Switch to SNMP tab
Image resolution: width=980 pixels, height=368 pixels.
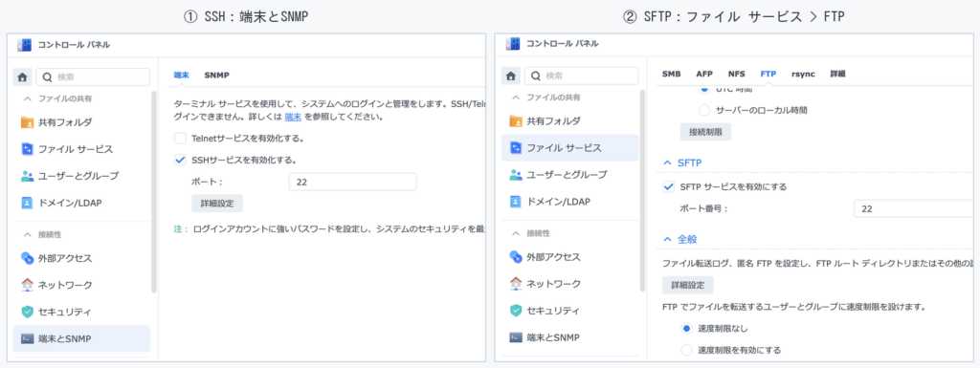(217, 75)
